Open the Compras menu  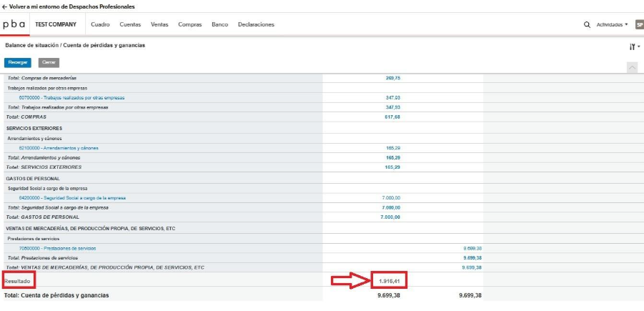click(189, 24)
